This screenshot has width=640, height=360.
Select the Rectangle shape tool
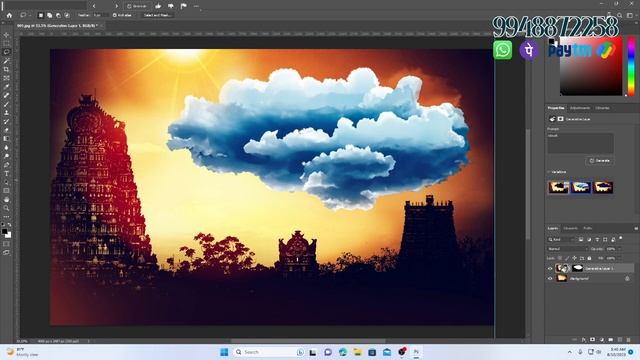coord(6,191)
